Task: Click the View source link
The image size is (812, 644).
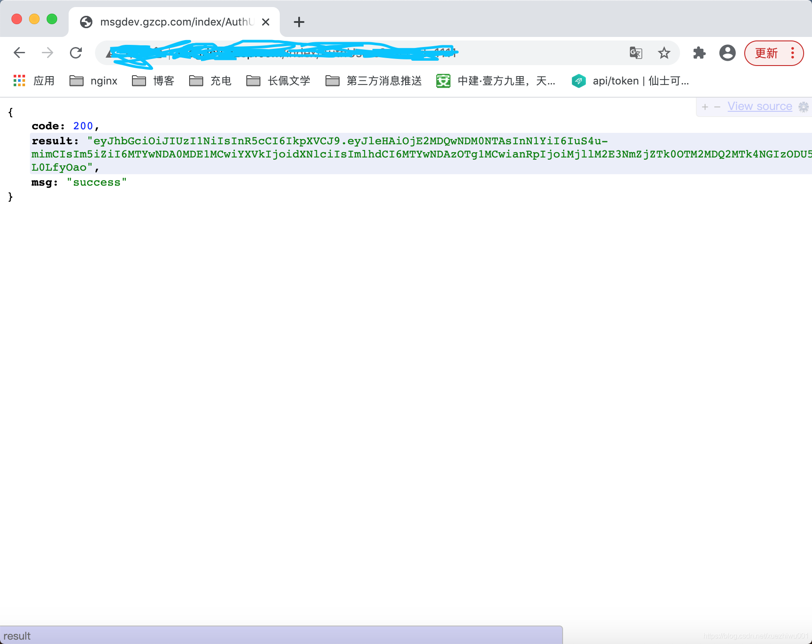Action: tap(760, 106)
